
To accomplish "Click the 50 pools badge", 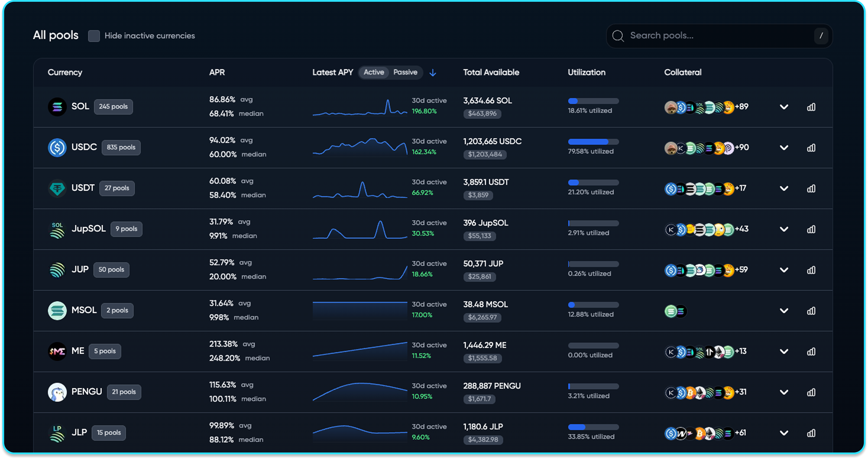I will tap(111, 270).
